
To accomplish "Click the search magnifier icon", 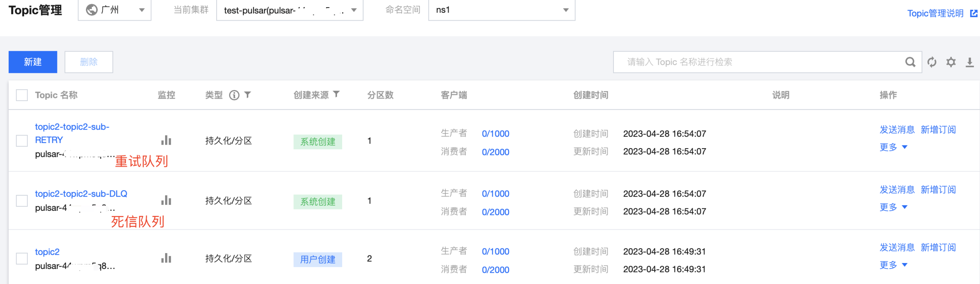I will click(x=910, y=62).
